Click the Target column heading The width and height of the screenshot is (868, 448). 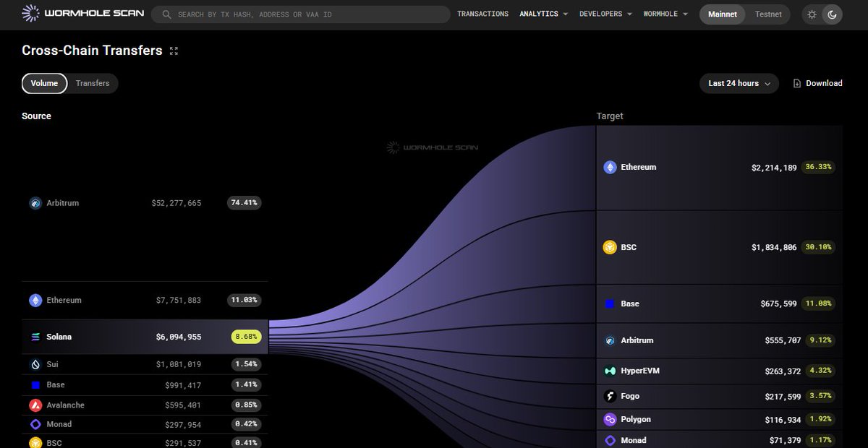pyautogui.click(x=610, y=116)
